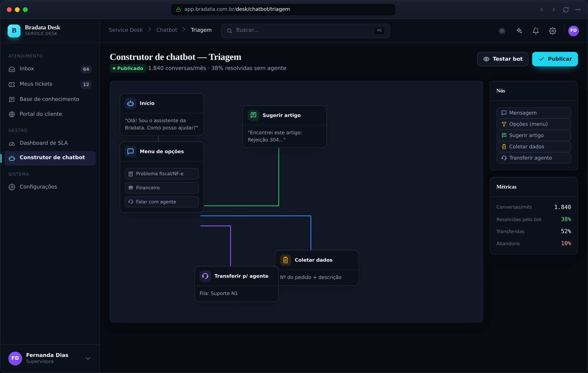Navigate to Chatbot breadcrumb

pos(166,30)
